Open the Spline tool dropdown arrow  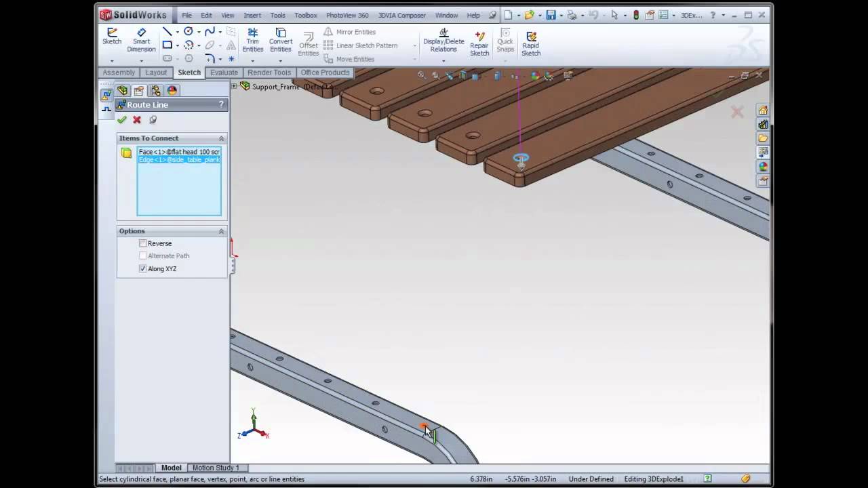220,32
